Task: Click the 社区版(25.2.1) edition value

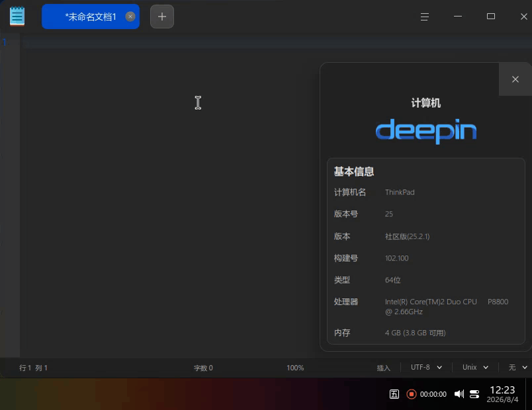Action: tap(407, 236)
